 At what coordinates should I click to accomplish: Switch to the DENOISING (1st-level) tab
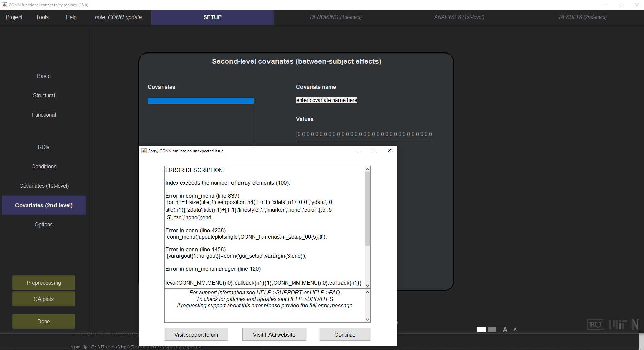[335, 17]
